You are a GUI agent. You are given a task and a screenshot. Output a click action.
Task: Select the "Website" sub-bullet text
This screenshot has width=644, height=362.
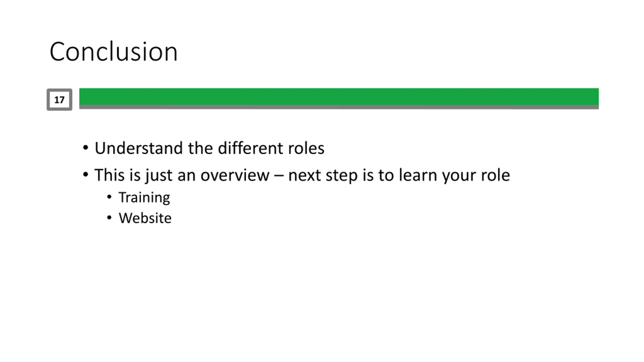pyautogui.click(x=145, y=218)
